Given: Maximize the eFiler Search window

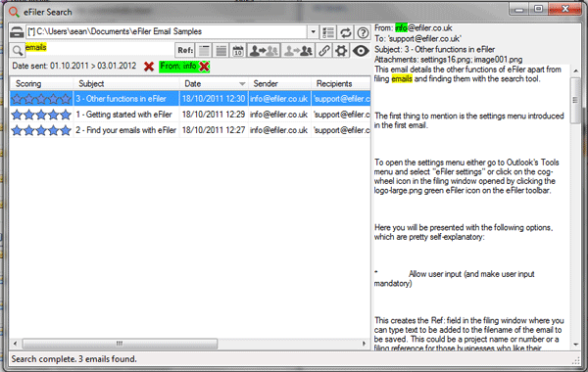Looking at the screenshot, I should click(538, 9).
